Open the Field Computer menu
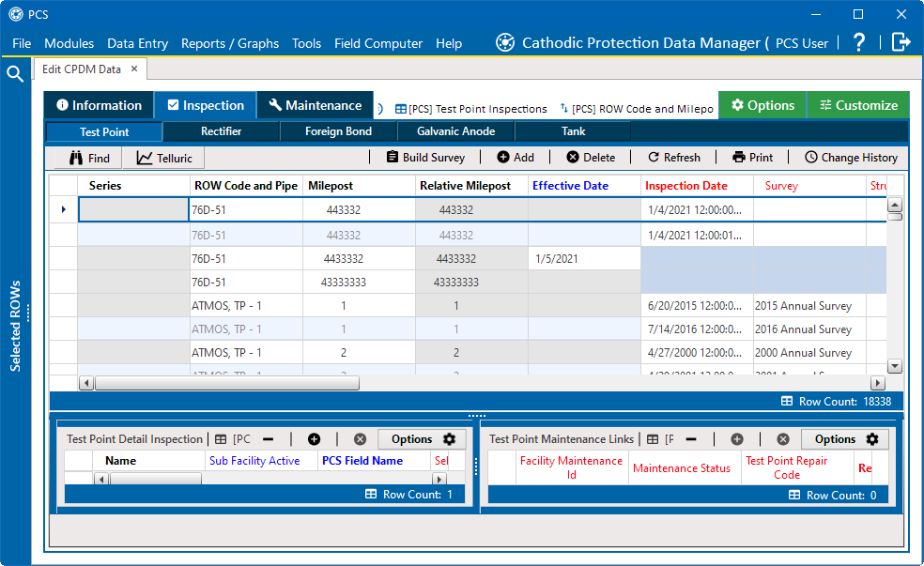Screen dimensions: 924x566 coord(378,43)
